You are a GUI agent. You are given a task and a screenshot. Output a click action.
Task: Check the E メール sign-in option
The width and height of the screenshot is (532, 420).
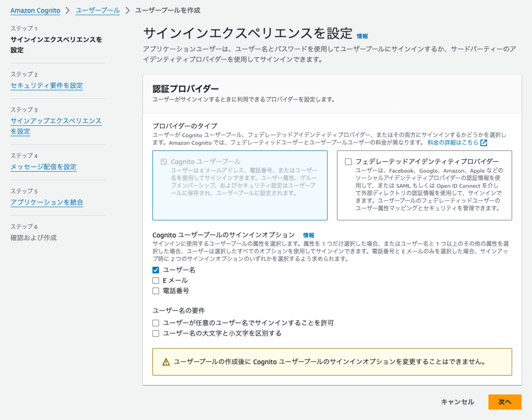(x=156, y=280)
